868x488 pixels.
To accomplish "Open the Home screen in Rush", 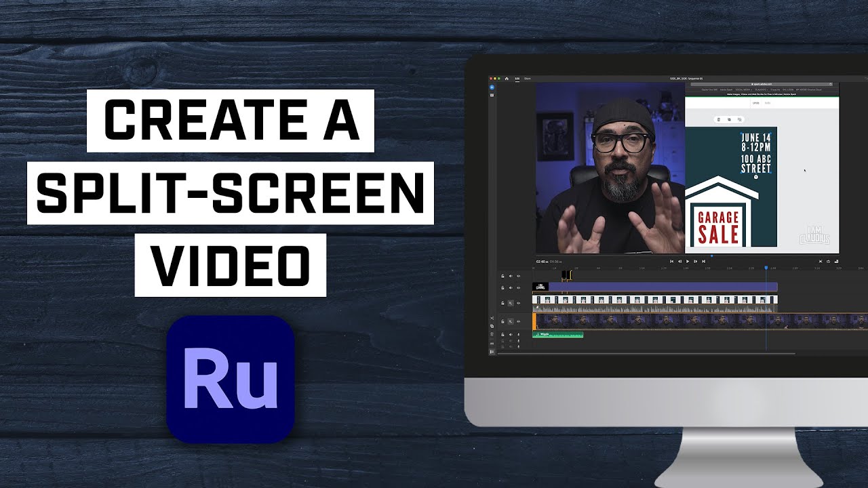I will click(506, 79).
